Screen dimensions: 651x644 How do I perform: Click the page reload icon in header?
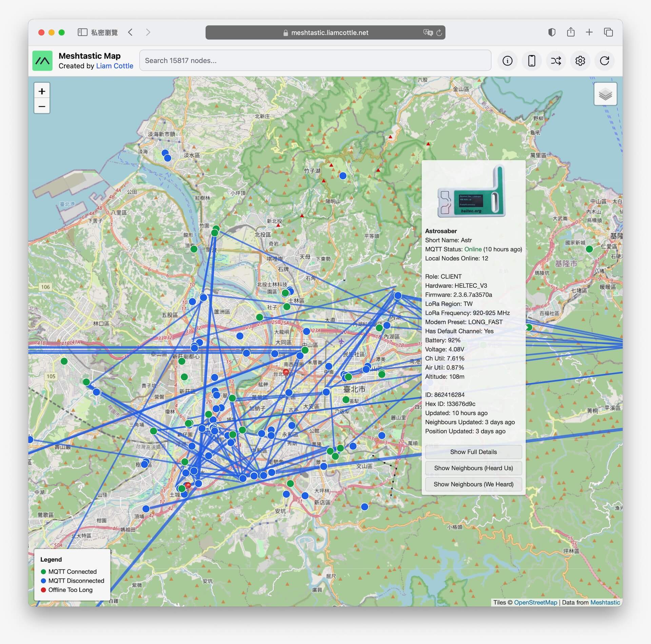pyautogui.click(x=605, y=61)
